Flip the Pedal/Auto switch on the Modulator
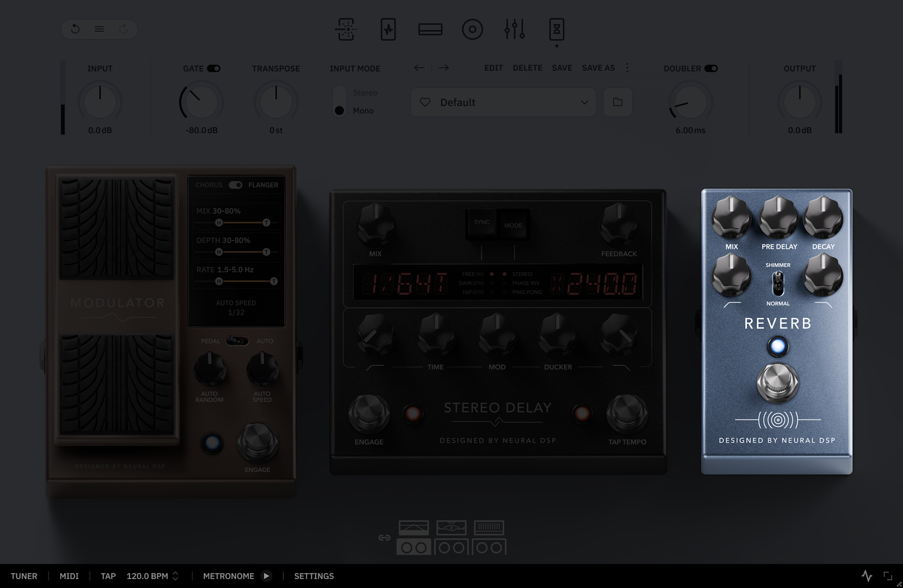The height and width of the screenshot is (588, 903). click(x=238, y=341)
